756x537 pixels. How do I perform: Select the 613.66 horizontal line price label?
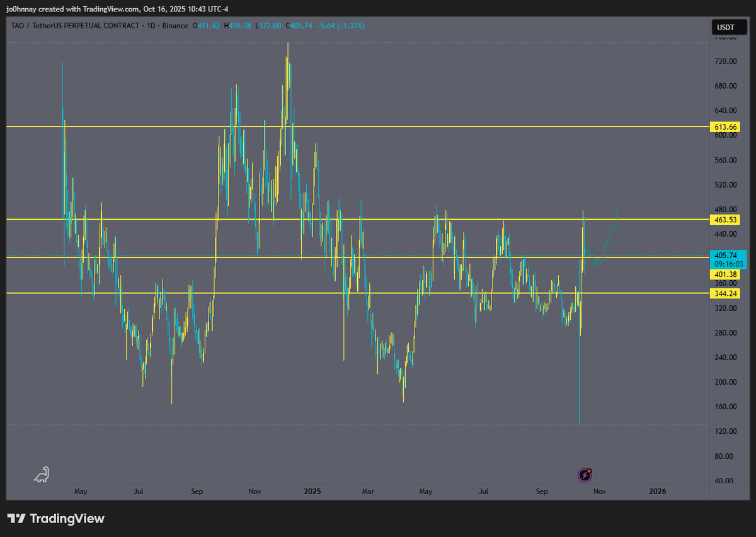pyautogui.click(x=724, y=127)
